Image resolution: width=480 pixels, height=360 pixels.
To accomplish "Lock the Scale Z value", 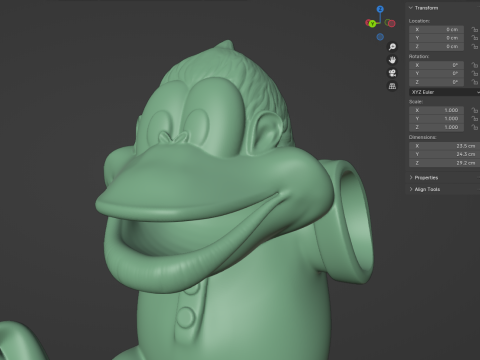I will 475,127.
